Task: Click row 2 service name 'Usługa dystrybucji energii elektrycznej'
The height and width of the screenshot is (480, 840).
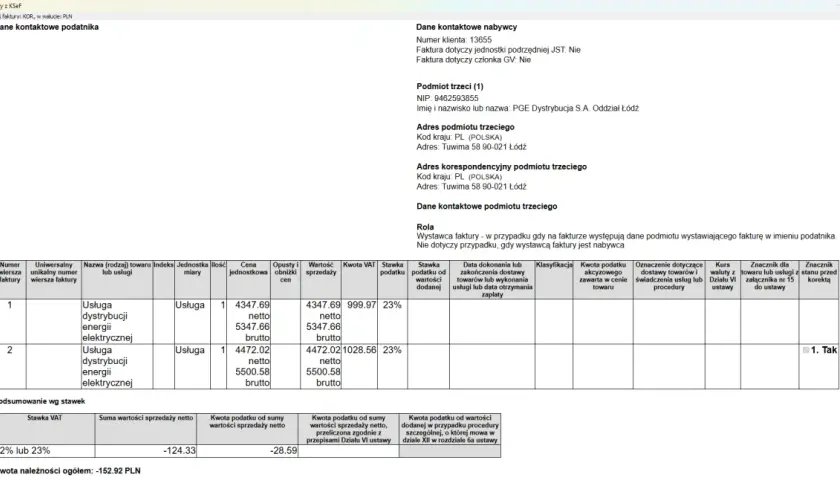Action: [x=107, y=366]
